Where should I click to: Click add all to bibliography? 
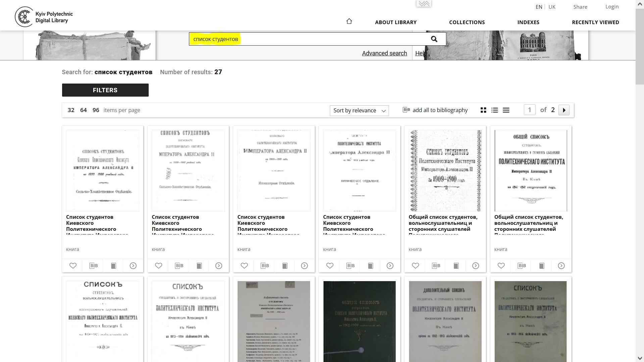pyautogui.click(x=435, y=110)
